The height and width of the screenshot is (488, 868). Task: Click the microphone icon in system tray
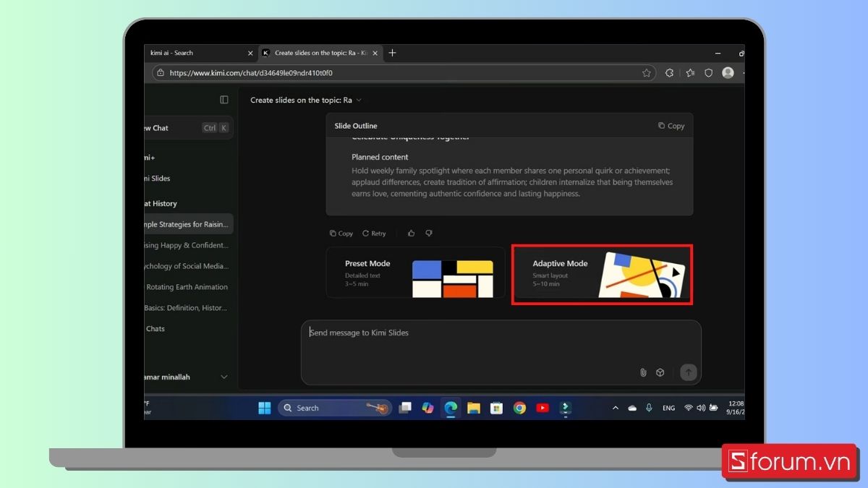tap(649, 408)
